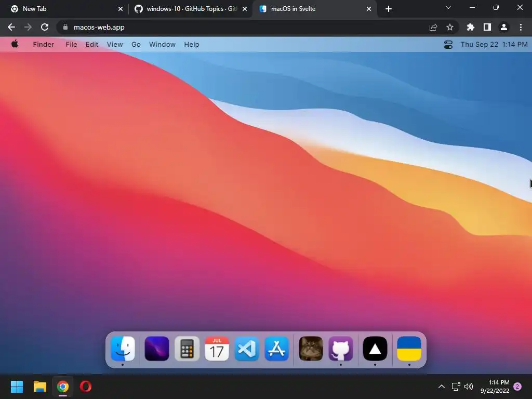Go forward in browser history
The image size is (532, 399).
point(28,27)
